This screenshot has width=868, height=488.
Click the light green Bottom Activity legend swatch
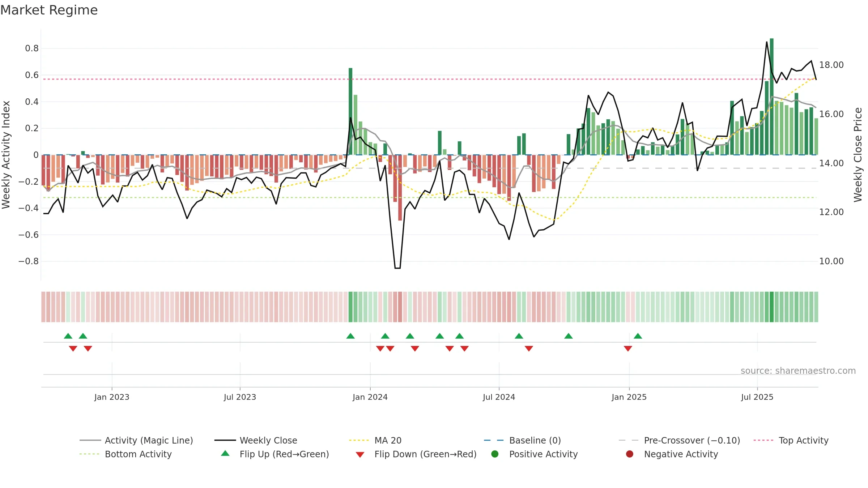[89, 454]
